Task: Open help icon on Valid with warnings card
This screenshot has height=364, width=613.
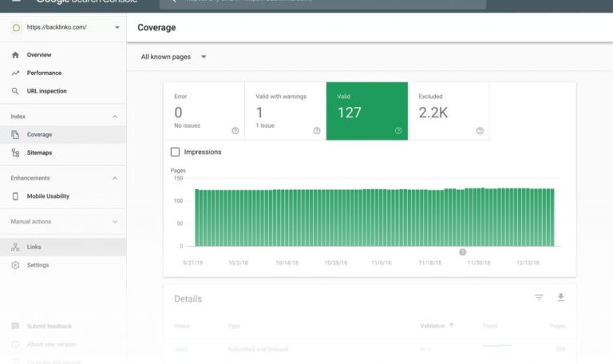Action: (317, 131)
